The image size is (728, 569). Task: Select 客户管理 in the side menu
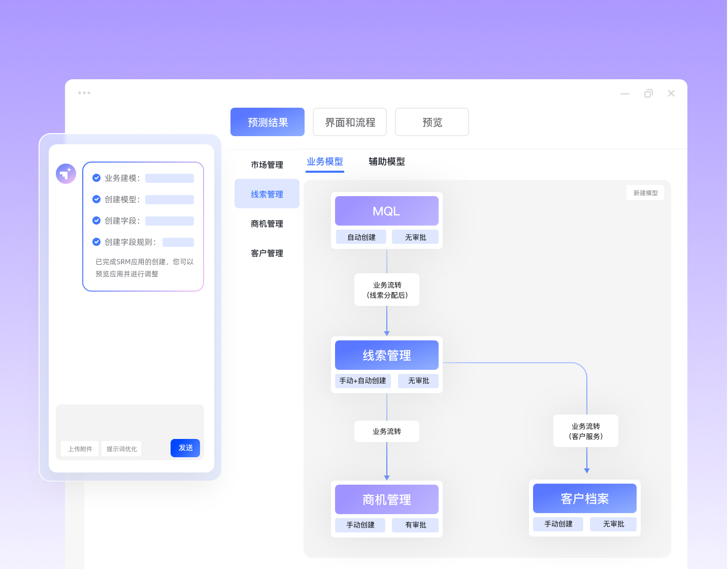(x=267, y=253)
